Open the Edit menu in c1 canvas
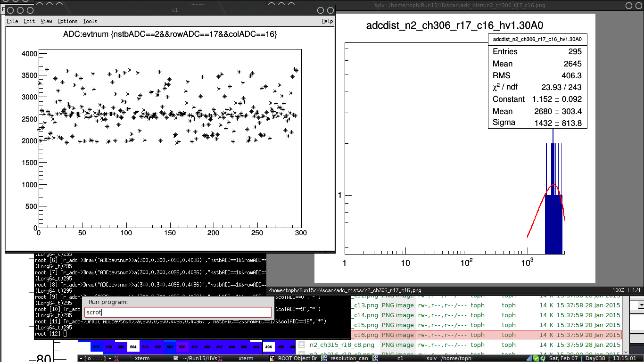644x362 pixels. (29, 21)
